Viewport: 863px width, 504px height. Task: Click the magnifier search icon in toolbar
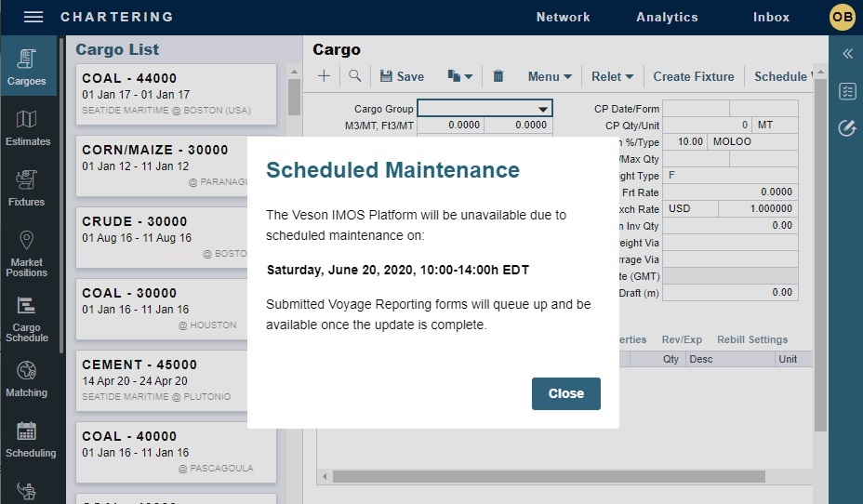354,76
